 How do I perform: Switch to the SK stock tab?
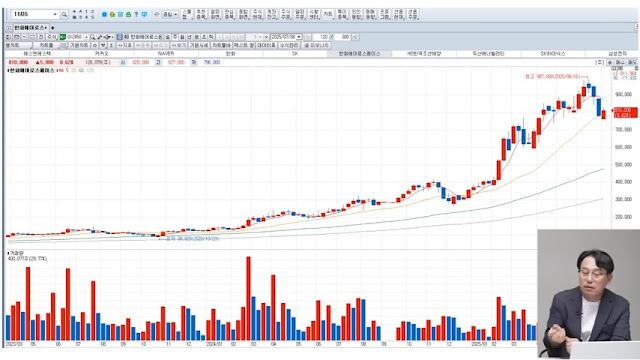[x=295, y=54]
